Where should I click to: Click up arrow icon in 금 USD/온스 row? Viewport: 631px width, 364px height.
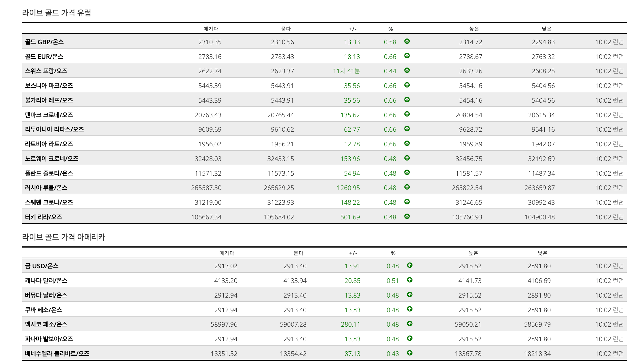tap(410, 265)
